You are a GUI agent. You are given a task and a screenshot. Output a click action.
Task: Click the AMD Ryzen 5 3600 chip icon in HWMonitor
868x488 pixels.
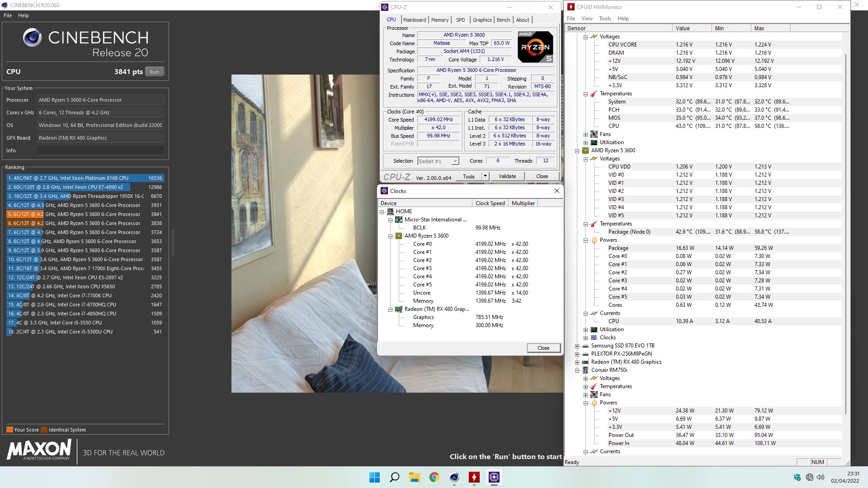585,150
